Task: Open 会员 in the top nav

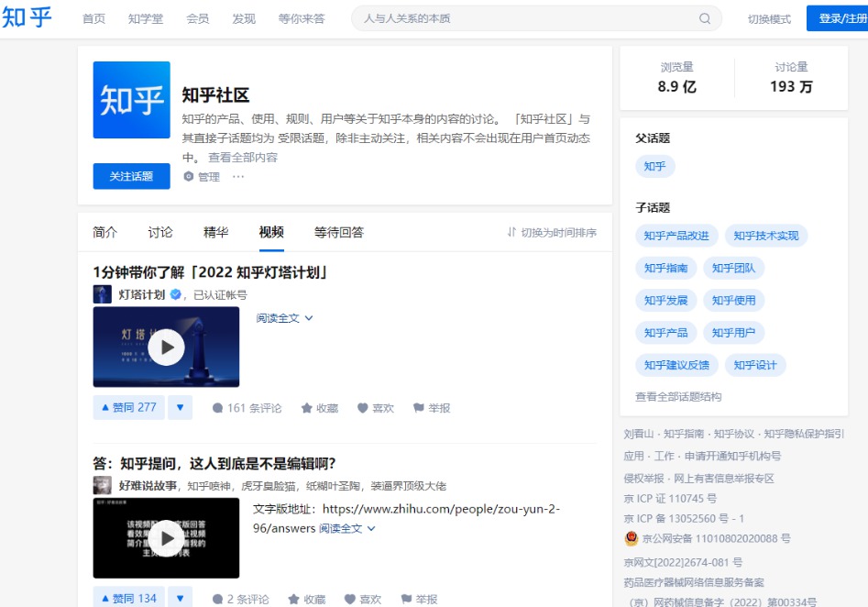Action: pyautogui.click(x=198, y=19)
